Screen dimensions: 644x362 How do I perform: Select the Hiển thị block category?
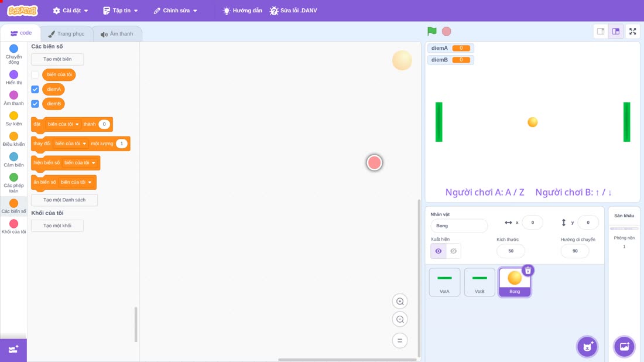[x=13, y=77]
